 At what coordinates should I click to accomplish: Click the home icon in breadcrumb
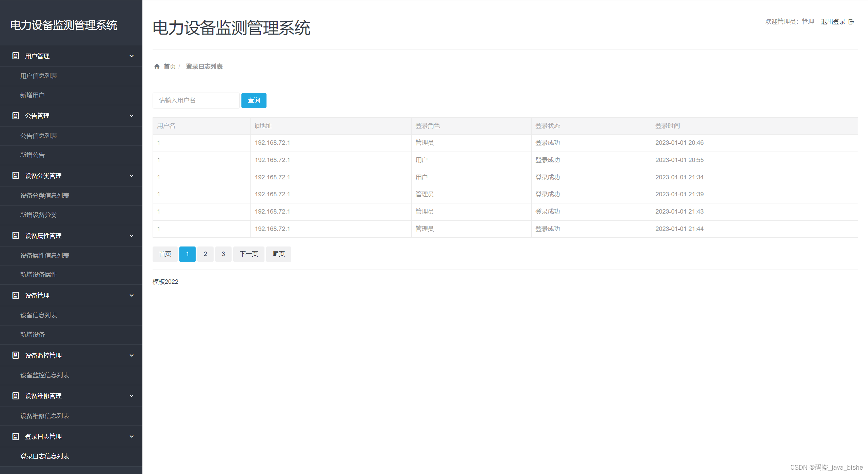[157, 66]
